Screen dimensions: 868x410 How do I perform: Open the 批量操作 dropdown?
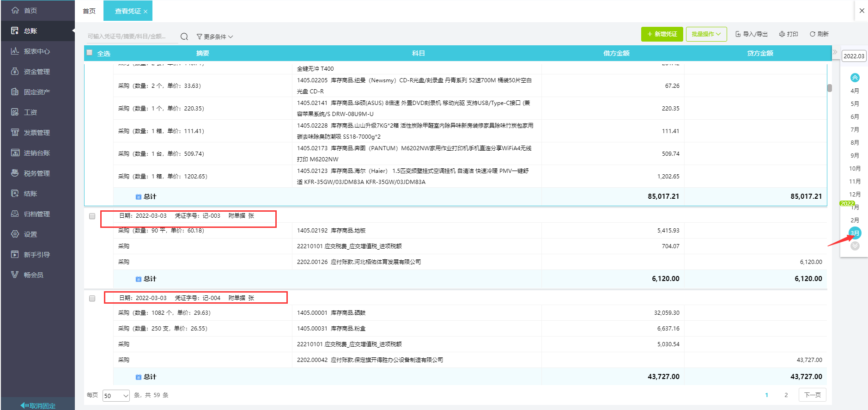click(706, 34)
